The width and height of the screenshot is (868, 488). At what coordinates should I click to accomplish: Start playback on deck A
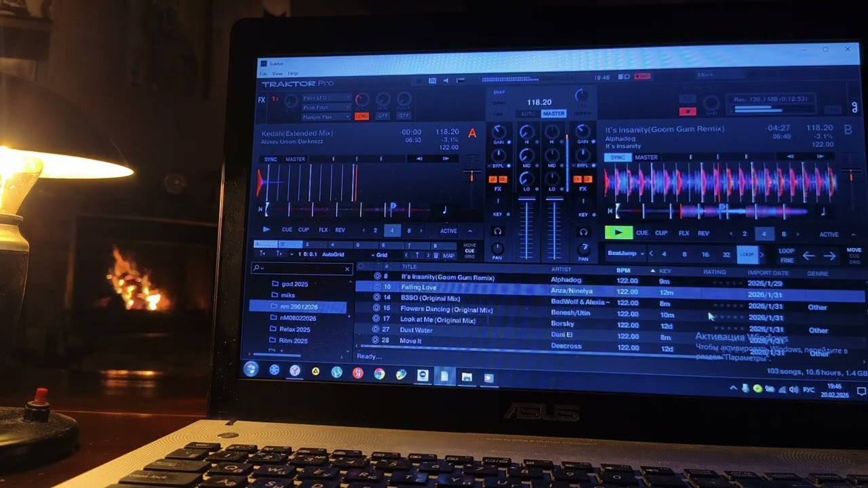(266, 230)
